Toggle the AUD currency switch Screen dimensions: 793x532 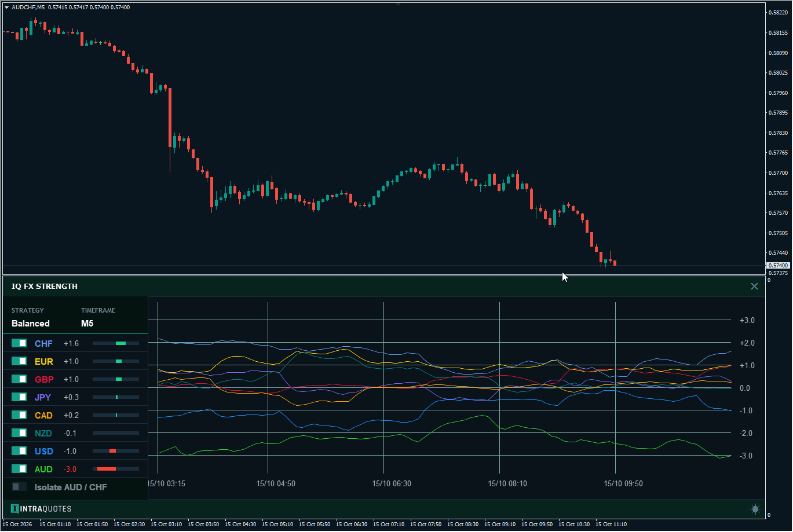click(19, 469)
